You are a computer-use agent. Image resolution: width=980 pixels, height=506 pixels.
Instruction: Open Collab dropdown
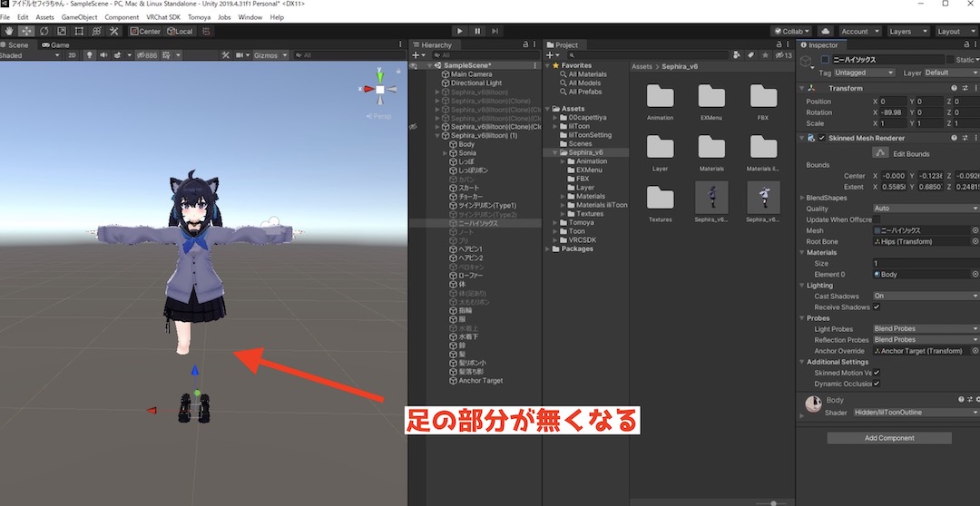791,31
